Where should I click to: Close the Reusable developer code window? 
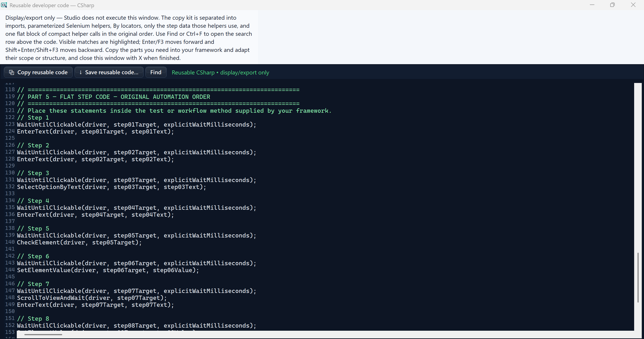point(633,5)
